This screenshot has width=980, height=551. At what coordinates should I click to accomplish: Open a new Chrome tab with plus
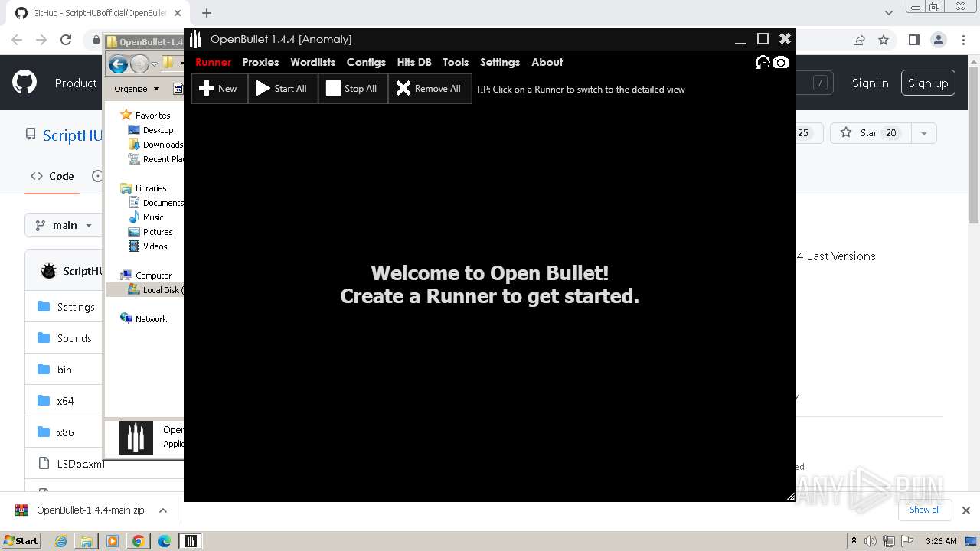pos(207,13)
